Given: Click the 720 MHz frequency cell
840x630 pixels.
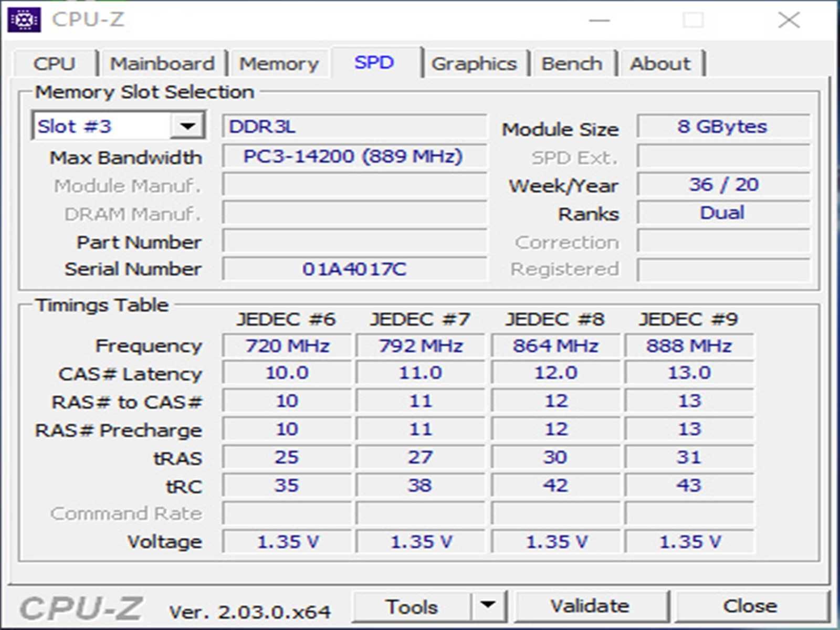Looking at the screenshot, I should [x=287, y=345].
